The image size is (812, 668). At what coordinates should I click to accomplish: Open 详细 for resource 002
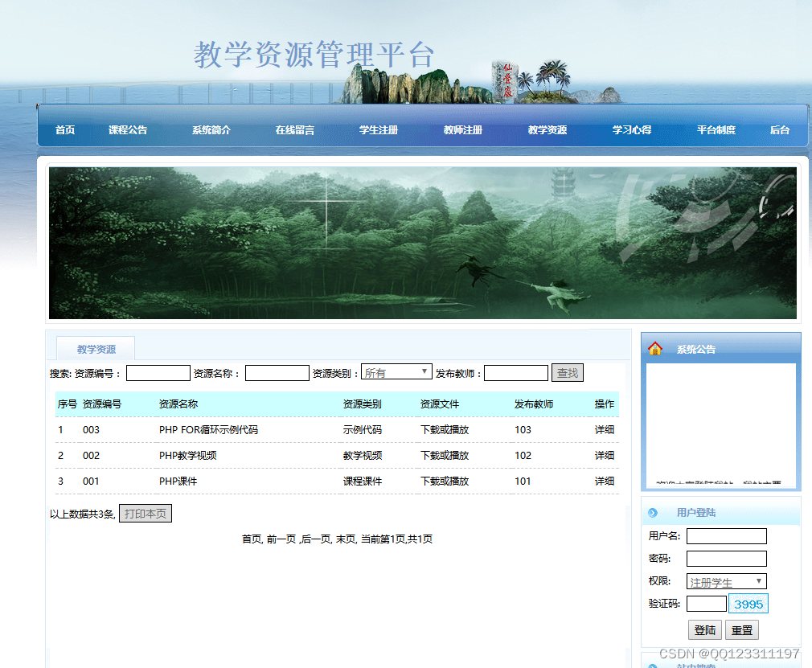pos(605,456)
